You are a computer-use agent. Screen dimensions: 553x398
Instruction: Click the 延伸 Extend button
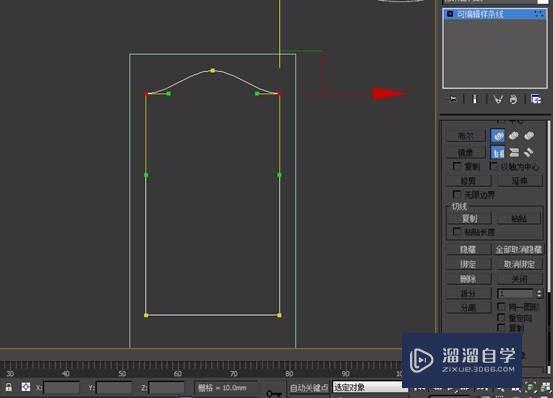tap(519, 181)
